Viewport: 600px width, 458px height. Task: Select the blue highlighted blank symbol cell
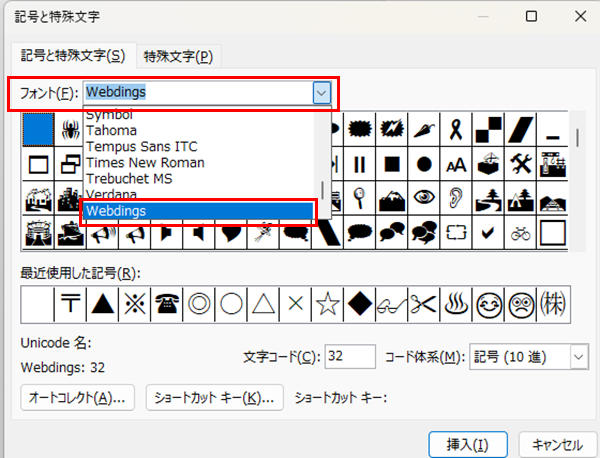pos(38,129)
